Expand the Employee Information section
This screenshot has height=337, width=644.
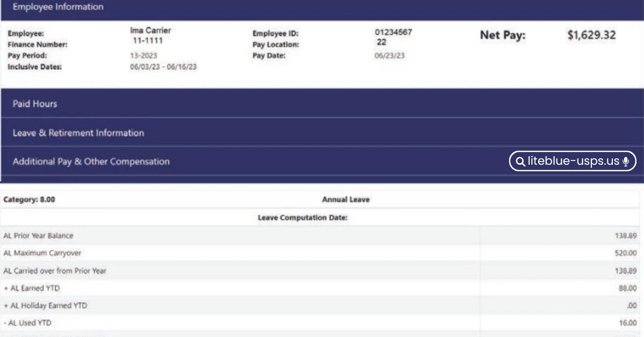tap(58, 8)
